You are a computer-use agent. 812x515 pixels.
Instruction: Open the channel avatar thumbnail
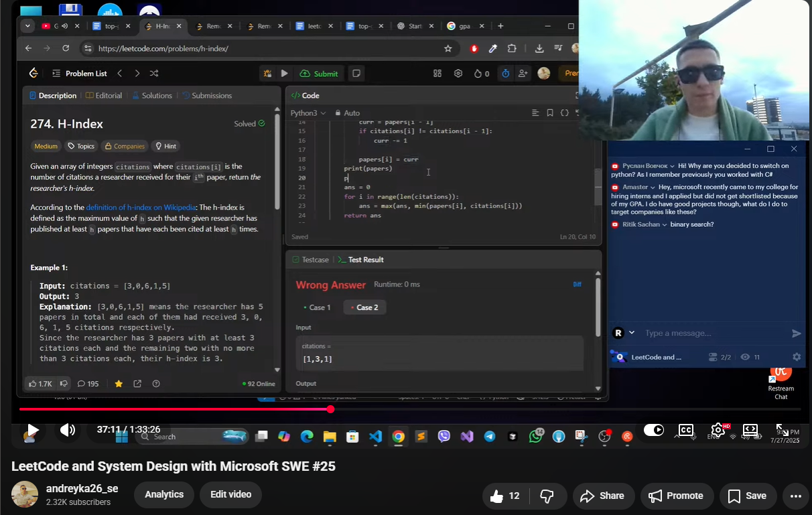(x=25, y=494)
